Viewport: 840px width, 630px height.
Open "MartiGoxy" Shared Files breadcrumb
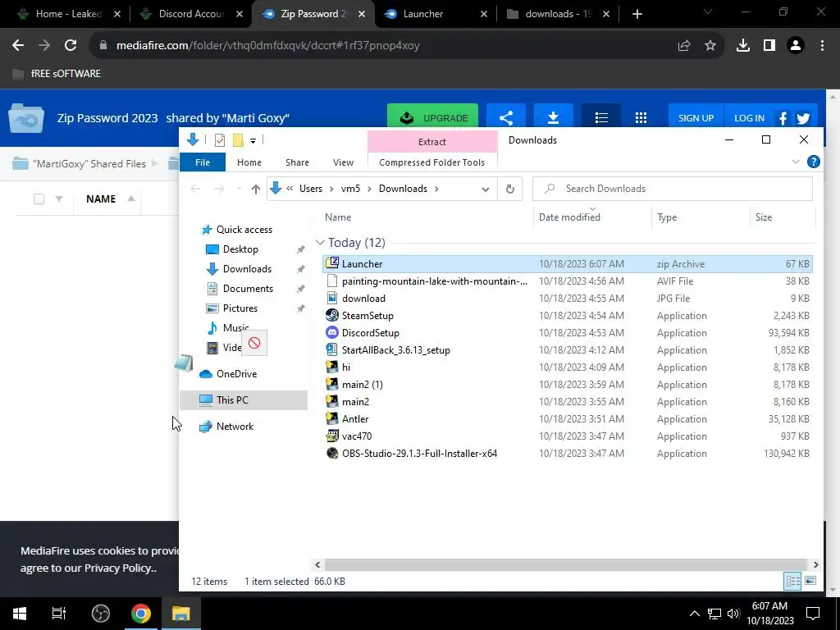(89, 164)
